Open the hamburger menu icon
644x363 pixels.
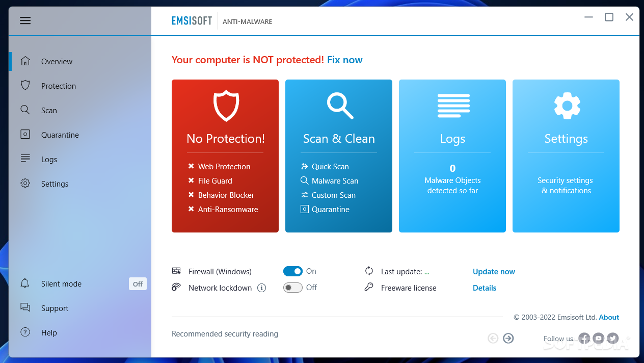coord(25,20)
